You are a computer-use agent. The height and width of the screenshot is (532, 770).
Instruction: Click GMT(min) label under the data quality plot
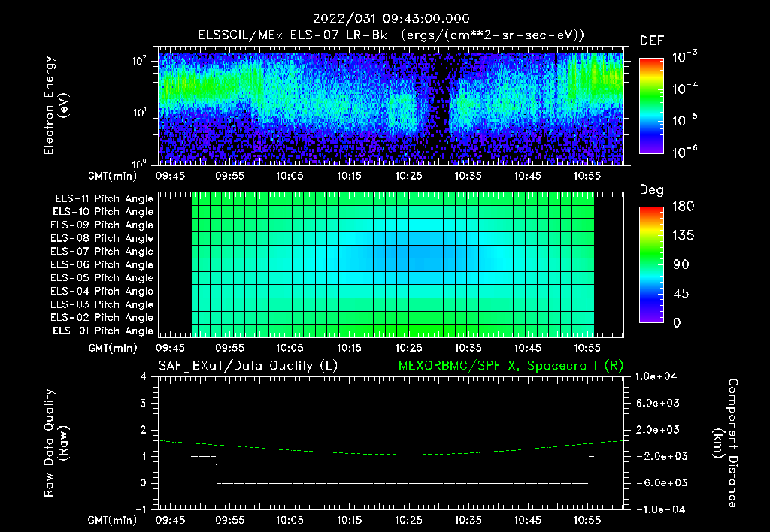point(113,520)
